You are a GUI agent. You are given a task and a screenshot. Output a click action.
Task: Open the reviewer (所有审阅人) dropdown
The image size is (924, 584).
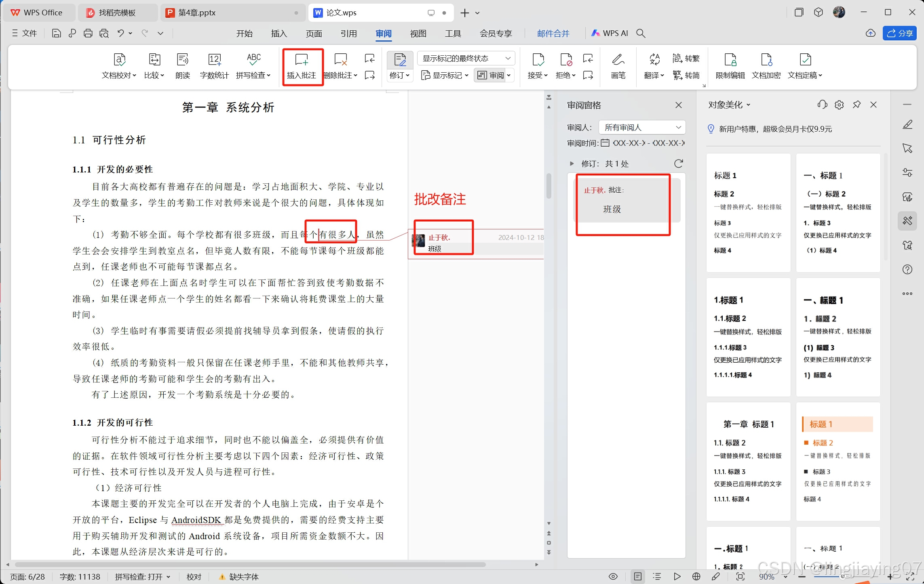point(642,128)
